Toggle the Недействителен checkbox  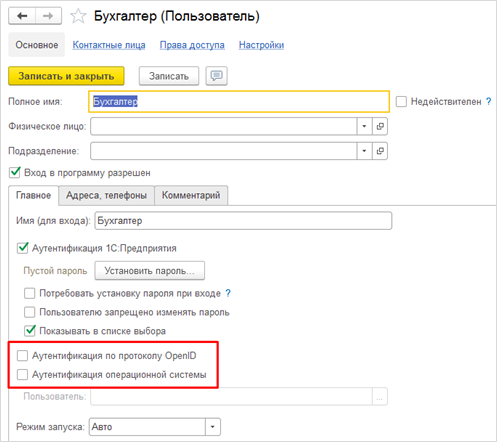click(x=401, y=102)
